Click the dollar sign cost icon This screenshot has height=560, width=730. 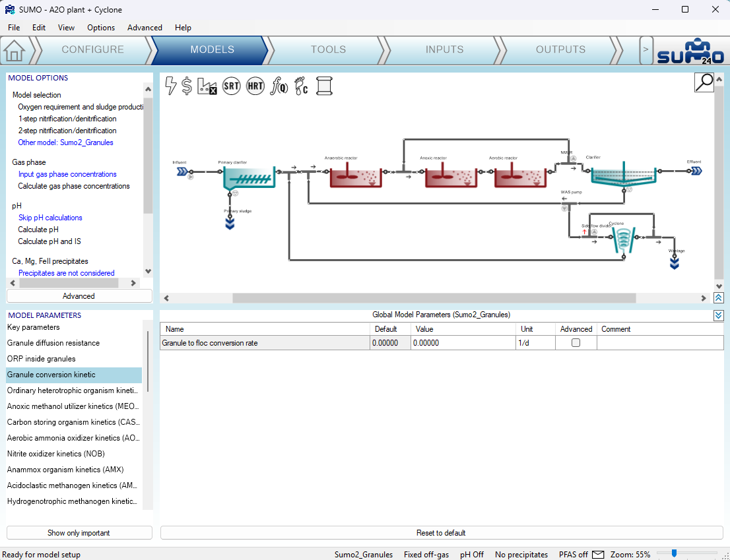coord(187,86)
